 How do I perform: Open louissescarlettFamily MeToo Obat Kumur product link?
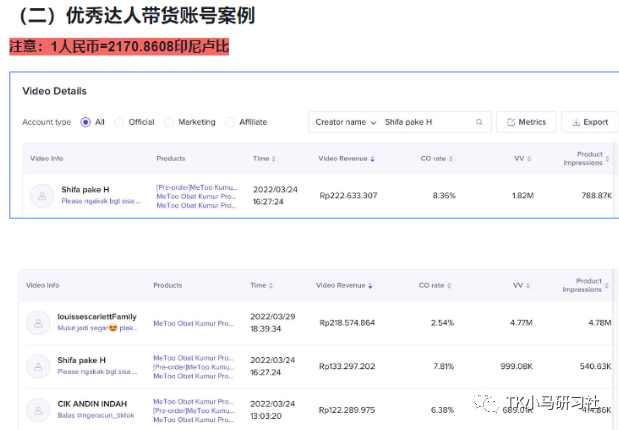click(193, 323)
